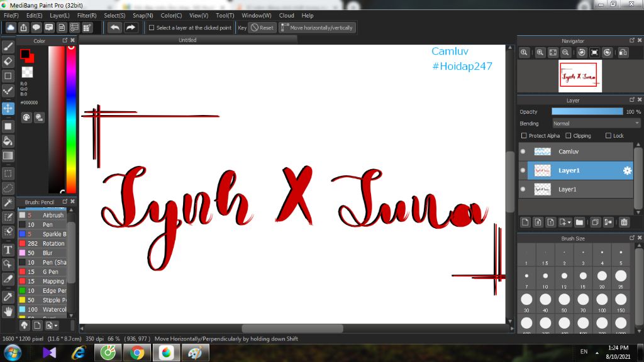The width and height of the screenshot is (644, 362).
Task: Show hidden system tray icons arrow
Action: (x=597, y=353)
